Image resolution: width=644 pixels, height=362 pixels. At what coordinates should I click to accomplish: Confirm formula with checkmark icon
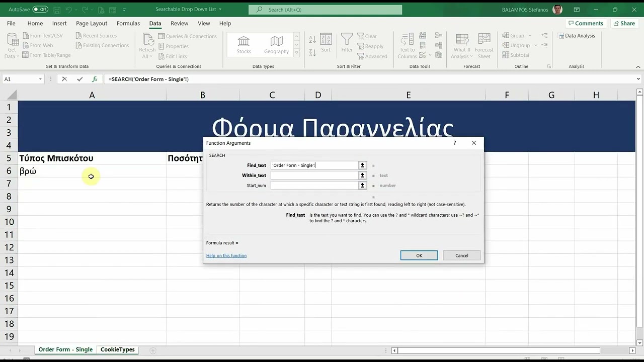click(x=79, y=79)
